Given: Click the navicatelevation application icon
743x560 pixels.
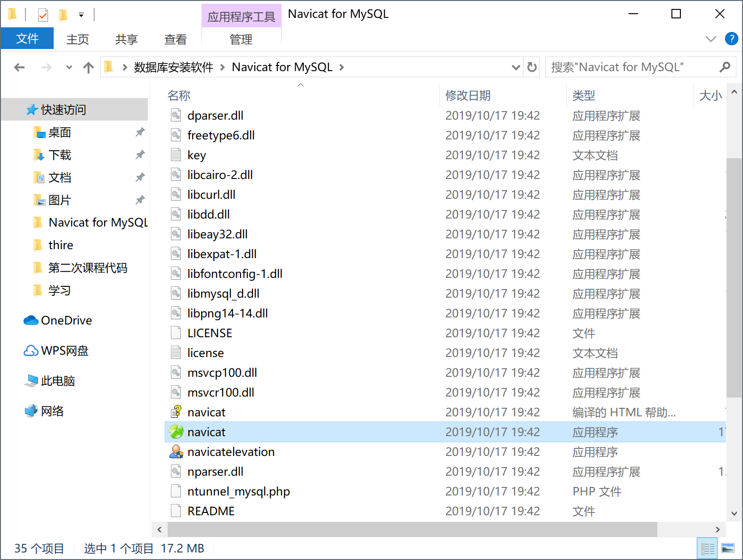Looking at the screenshot, I should [176, 451].
